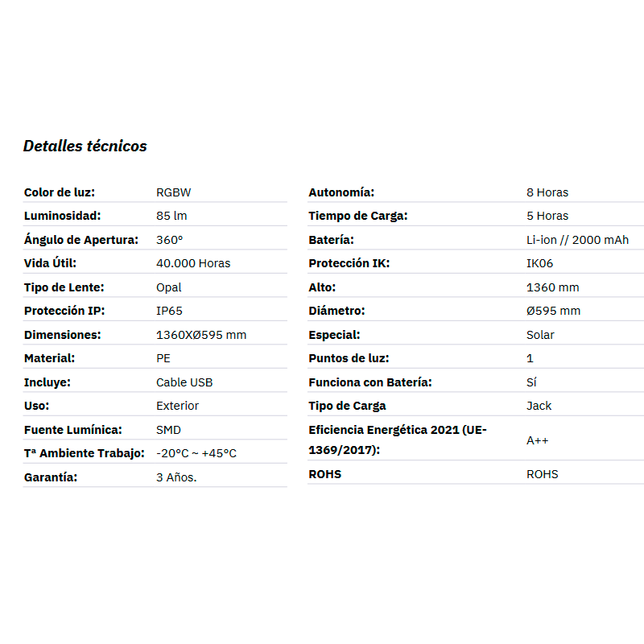The width and height of the screenshot is (644, 644).
Task: Click the A++ energy efficiency value
Action: (537, 440)
